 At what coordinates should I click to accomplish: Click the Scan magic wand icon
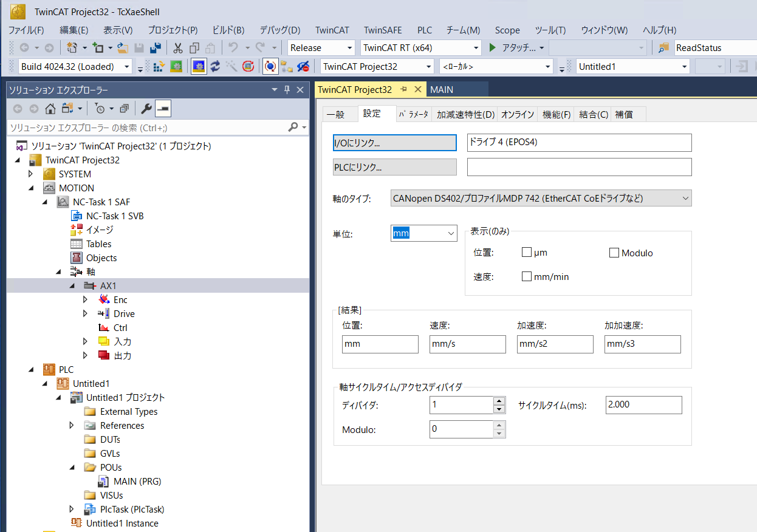231,67
